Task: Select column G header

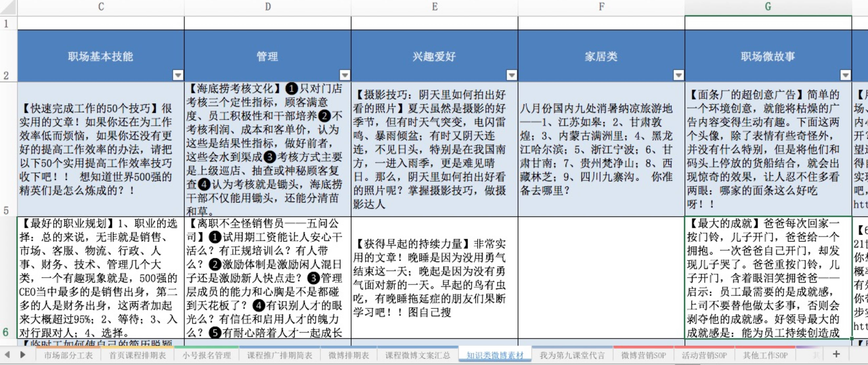Action: click(768, 7)
